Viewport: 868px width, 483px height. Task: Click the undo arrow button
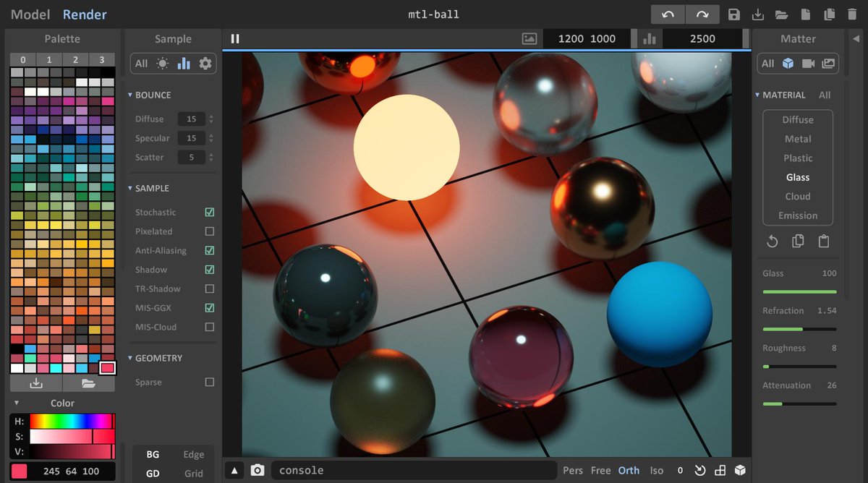coord(668,14)
